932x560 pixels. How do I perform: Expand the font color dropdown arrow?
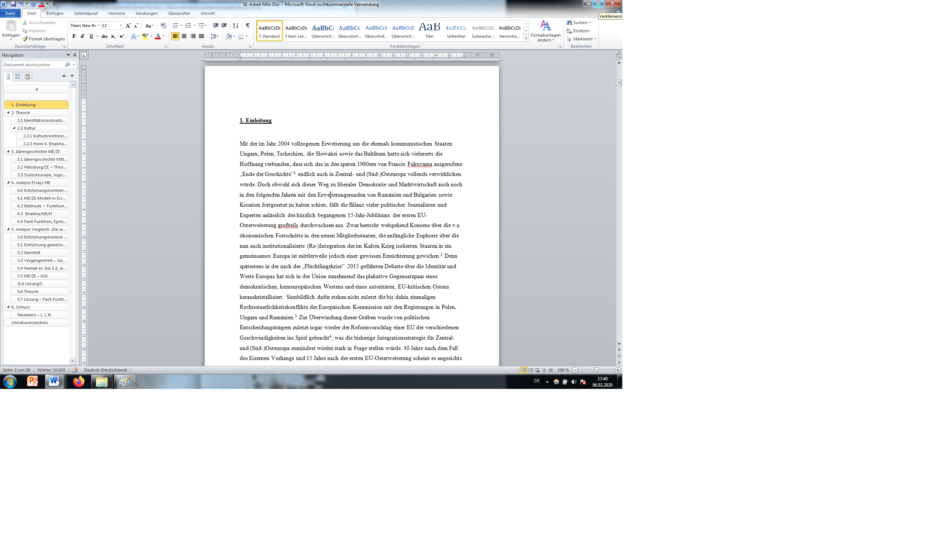click(x=163, y=37)
